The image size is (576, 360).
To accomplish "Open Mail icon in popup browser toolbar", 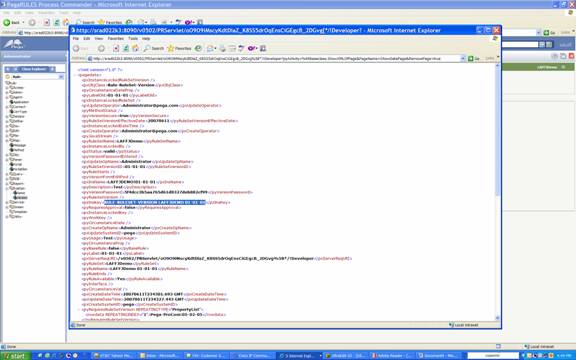I will [211, 48].
